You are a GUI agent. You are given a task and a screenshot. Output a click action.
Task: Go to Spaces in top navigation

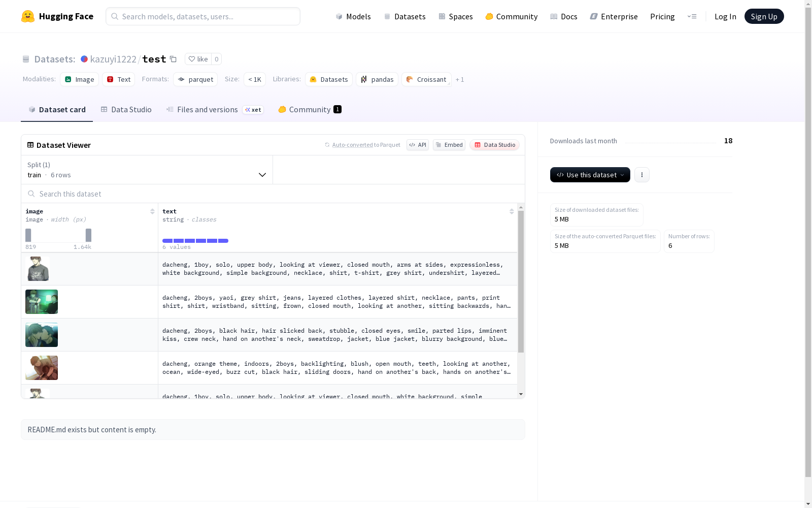tap(456, 16)
